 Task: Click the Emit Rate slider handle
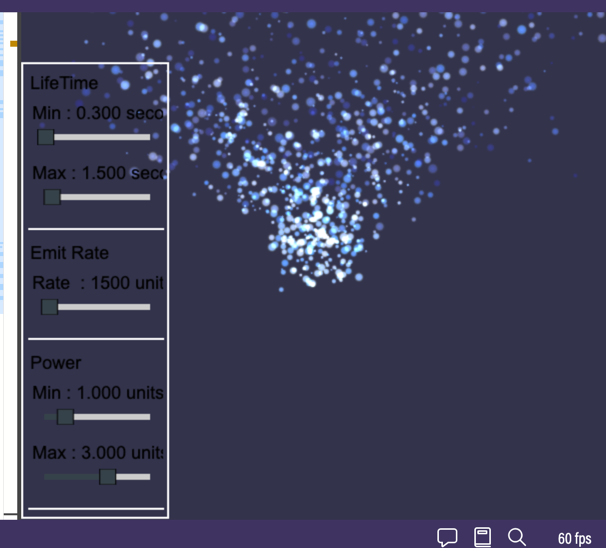click(49, 307)
